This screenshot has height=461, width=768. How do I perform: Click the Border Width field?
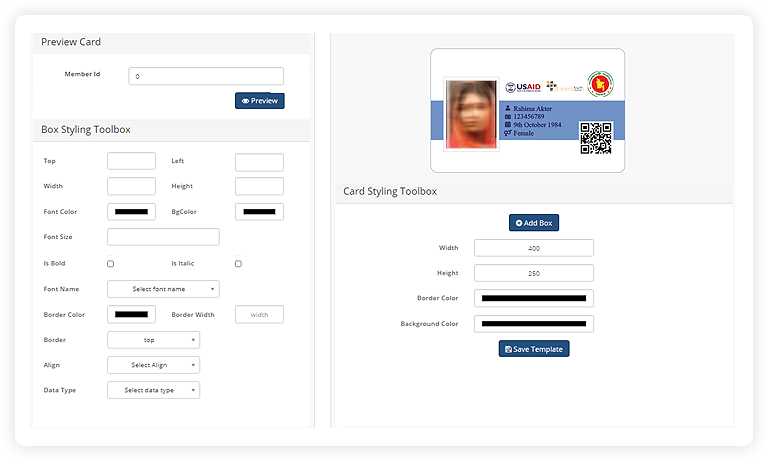[x=259, y=315]
